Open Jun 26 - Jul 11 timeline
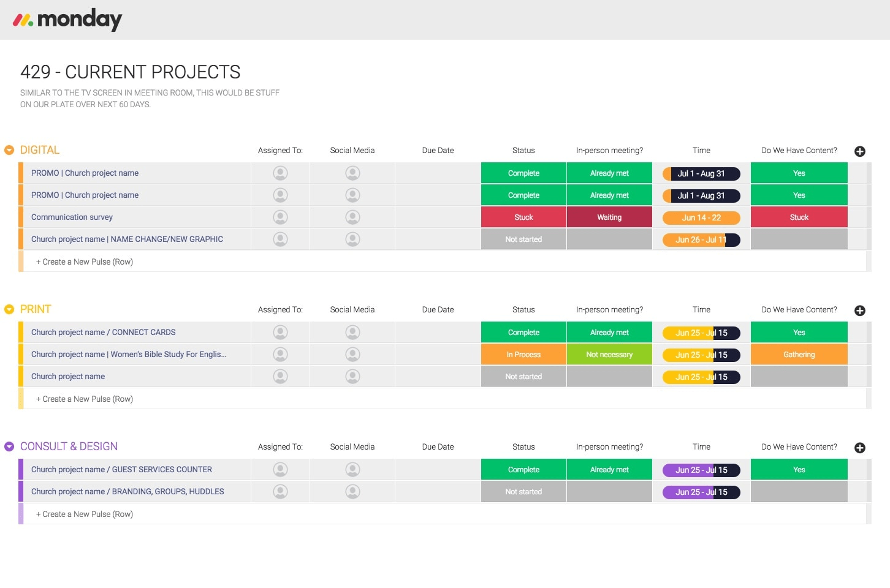890x588 pixels. coord(701,239)
